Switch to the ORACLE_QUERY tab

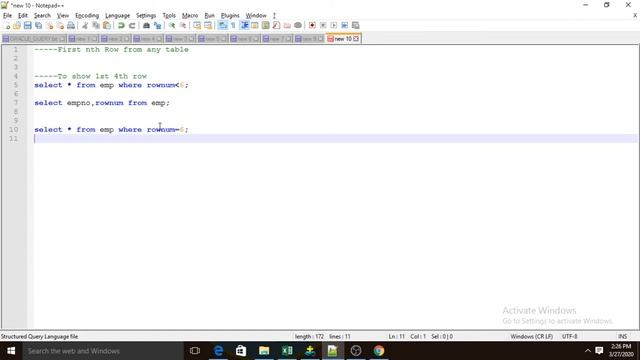click(x=34, y=39)
